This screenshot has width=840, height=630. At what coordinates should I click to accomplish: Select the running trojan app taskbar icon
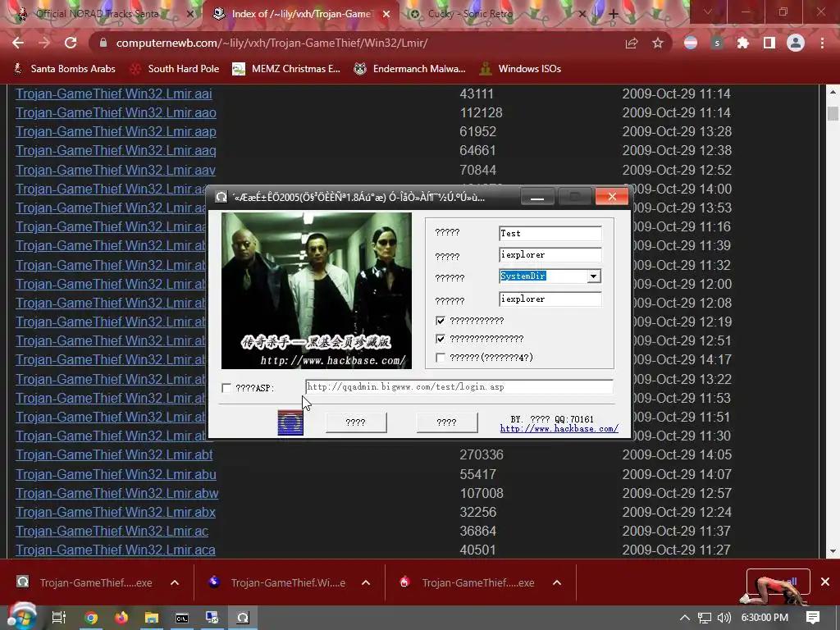(243, 618)
